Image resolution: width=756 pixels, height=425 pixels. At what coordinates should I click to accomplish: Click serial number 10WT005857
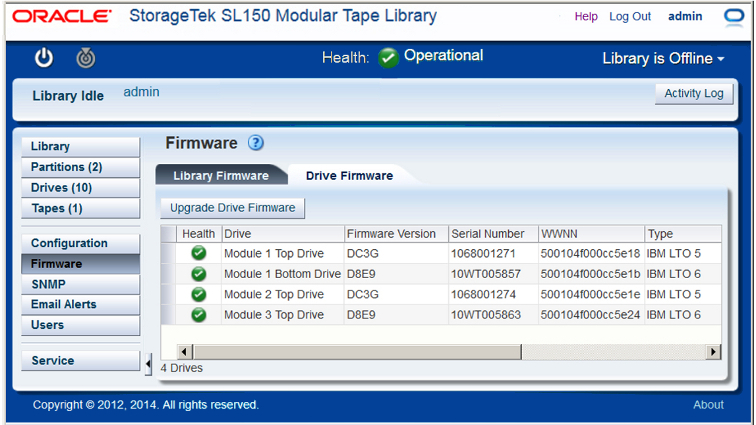click(x=486, y=274)
